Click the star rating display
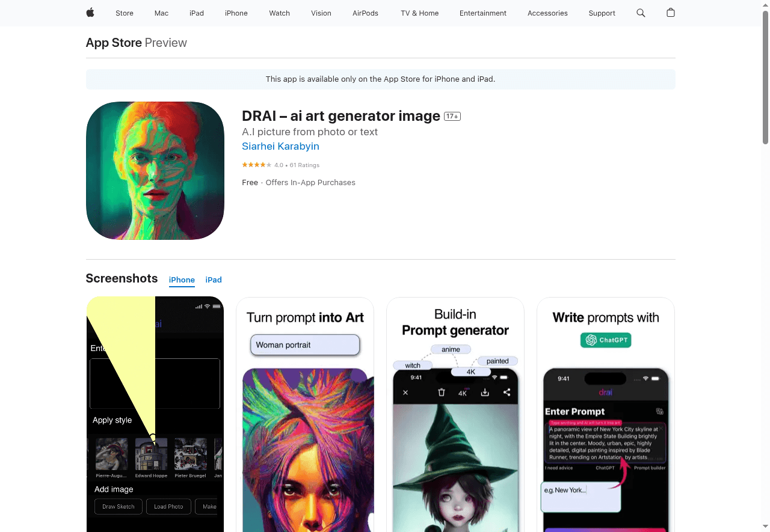770x532 pixels. click(x=257, y=165)
